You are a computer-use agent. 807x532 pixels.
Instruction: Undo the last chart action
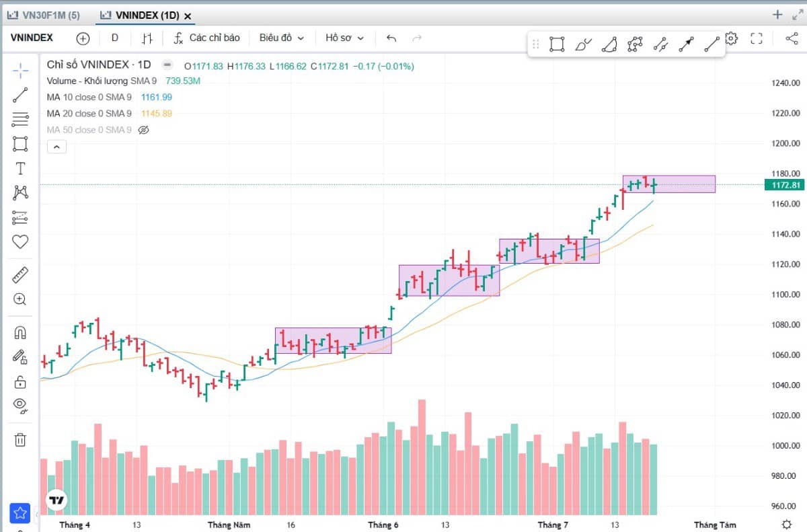(391, 38)
